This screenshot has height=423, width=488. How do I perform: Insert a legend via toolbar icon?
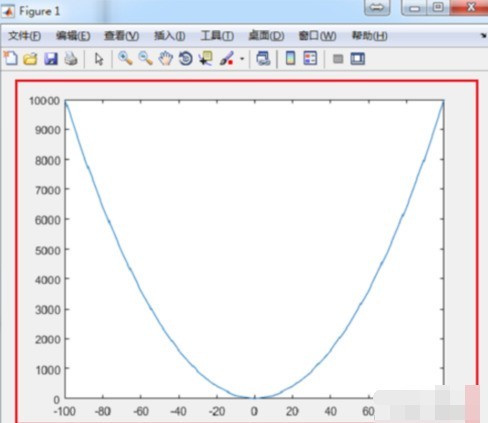pyautogui.click(x=310, y=59)
